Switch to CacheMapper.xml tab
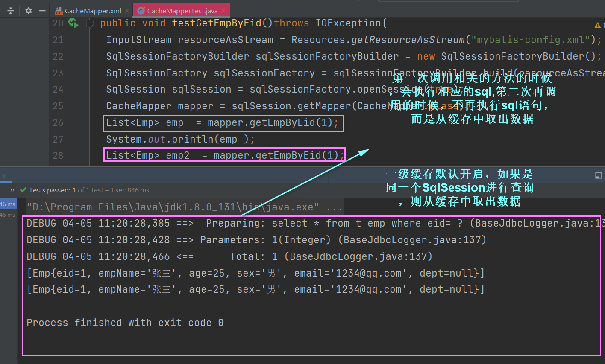This screenshot has height=364, width=605. (93, 11)
